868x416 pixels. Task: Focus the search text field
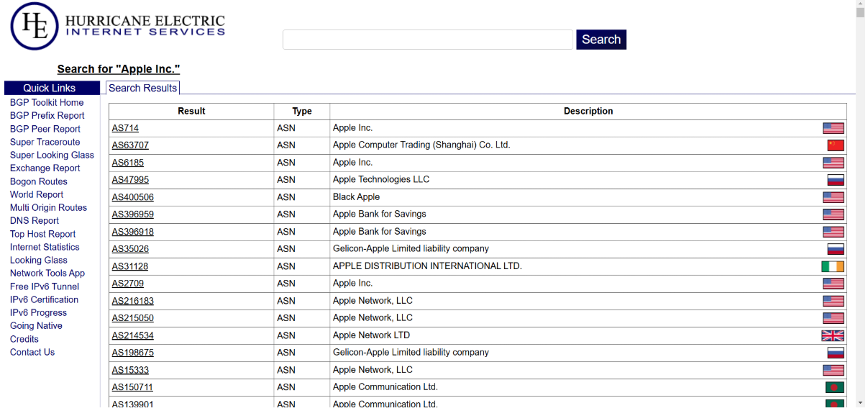[428, 40]
